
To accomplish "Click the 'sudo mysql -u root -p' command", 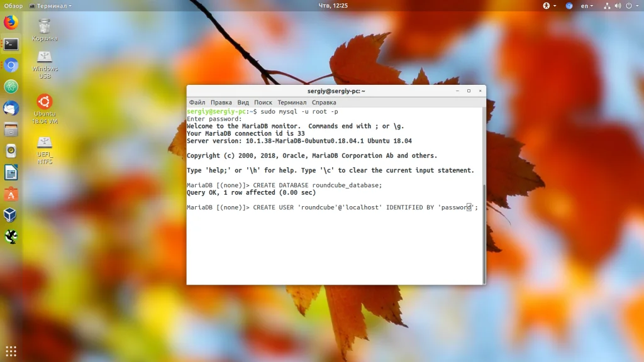I will tap(299, 111).
